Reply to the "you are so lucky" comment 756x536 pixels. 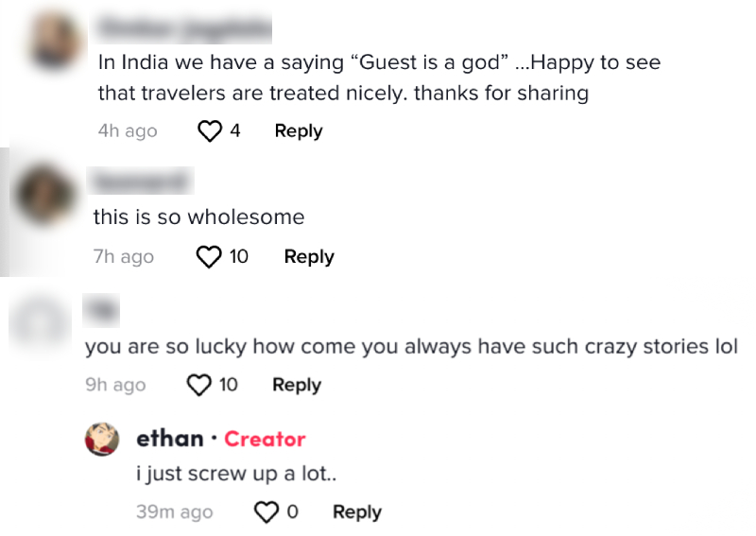coord(297,385)
